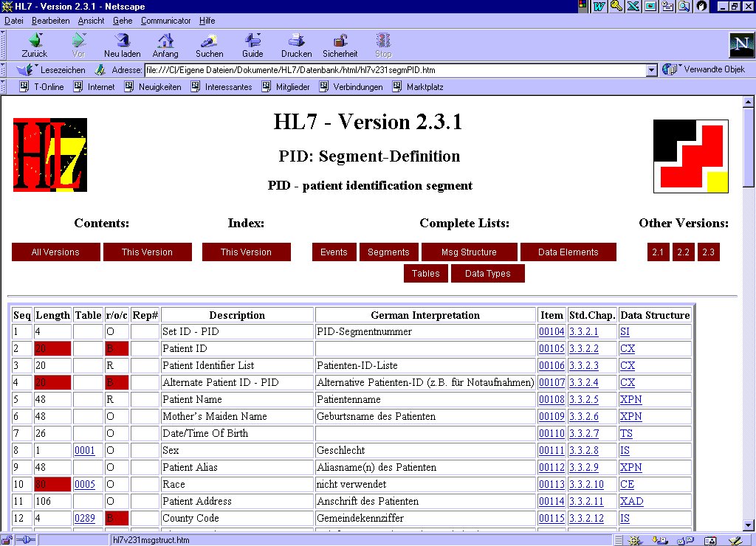Open table link 0001 for Sex
Viewport: 756px width, 546px height.
point(84,450)
